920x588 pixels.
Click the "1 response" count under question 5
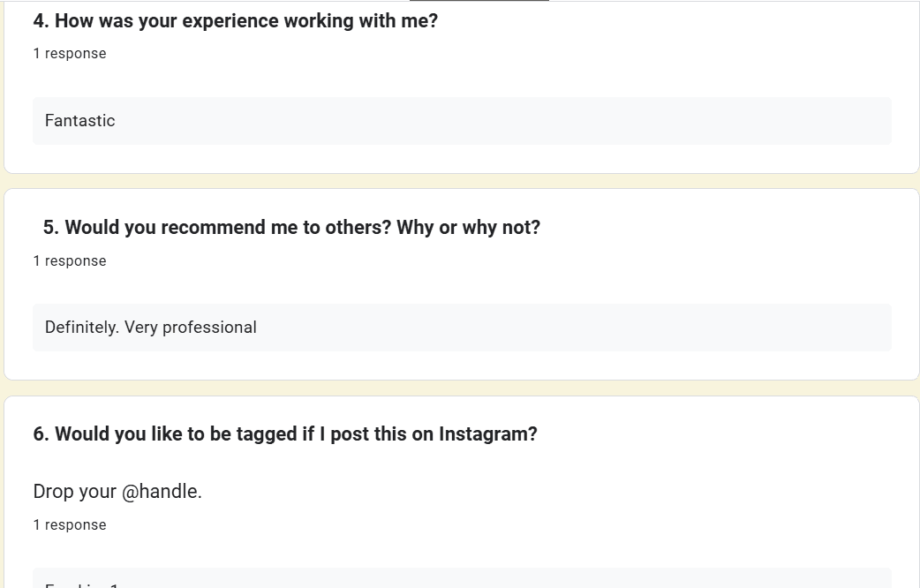(x=70, y=261)
